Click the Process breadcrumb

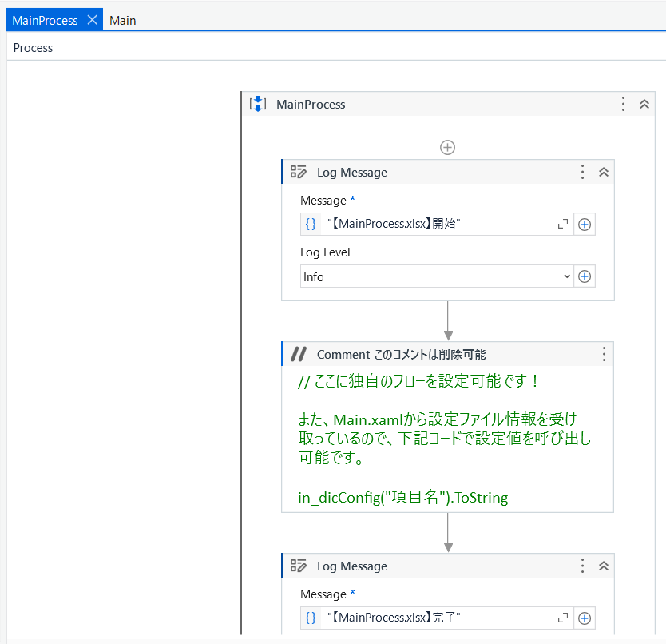[x=33, y=48]
